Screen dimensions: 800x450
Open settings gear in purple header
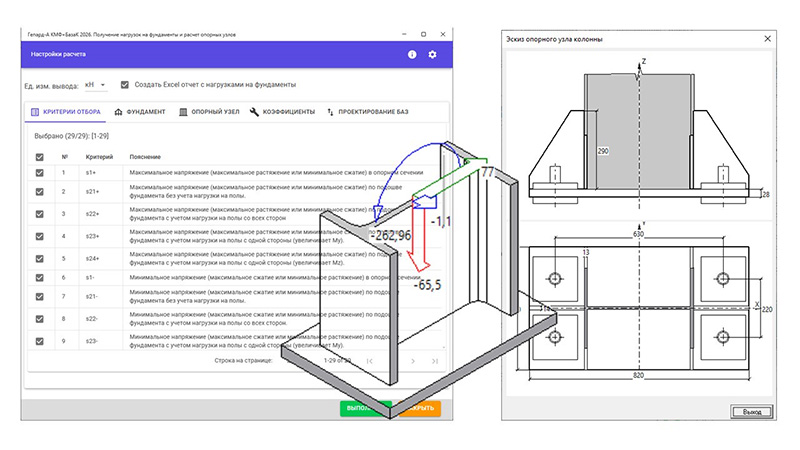432,54
